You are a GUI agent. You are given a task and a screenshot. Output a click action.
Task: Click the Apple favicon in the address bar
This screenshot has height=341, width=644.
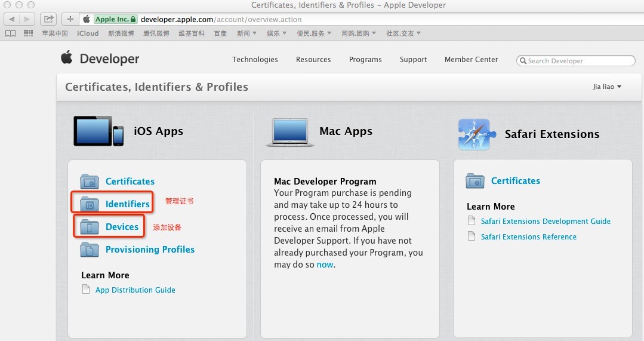[87, 19]
